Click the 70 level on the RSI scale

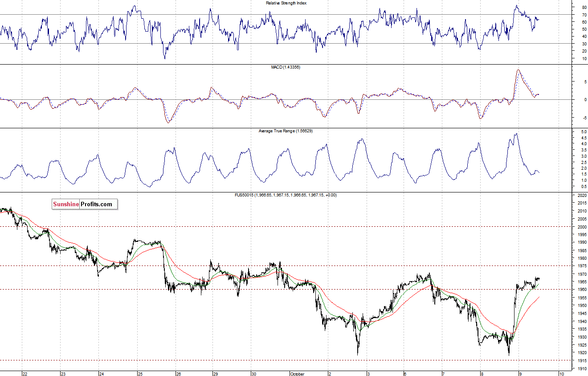coord(584,15)
